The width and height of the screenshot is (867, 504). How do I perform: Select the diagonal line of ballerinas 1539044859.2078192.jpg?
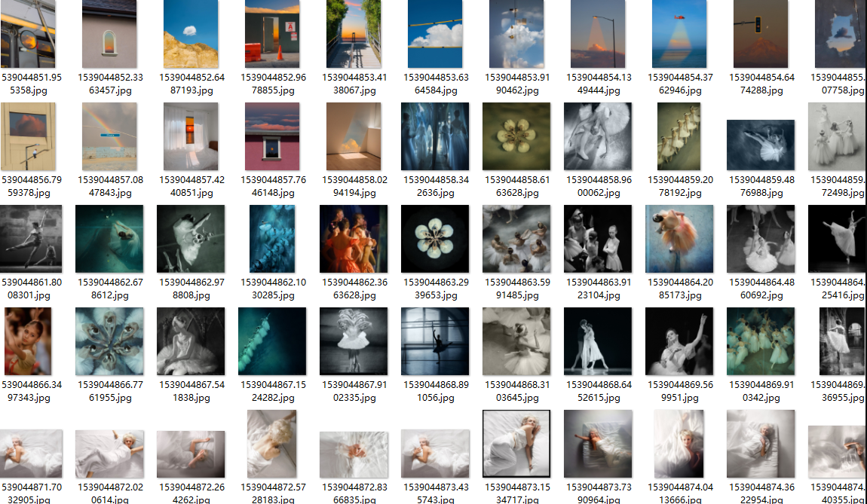click(679, 136)
